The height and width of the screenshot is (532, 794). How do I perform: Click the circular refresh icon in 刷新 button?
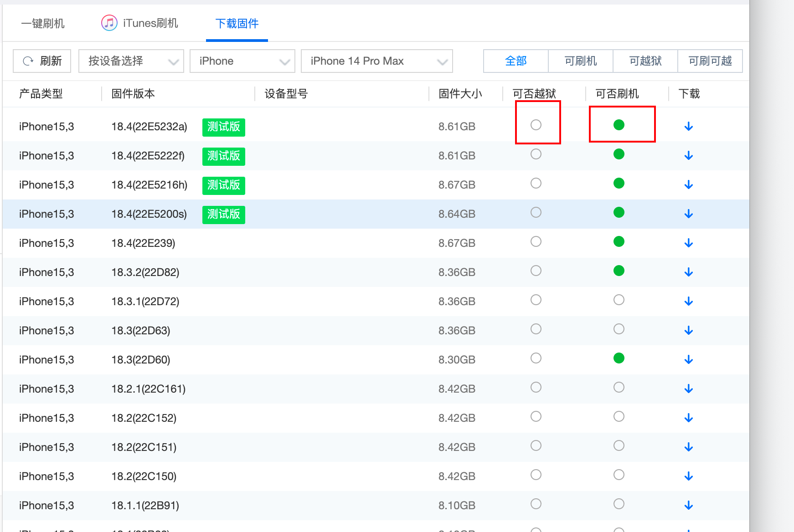[29, 61]
